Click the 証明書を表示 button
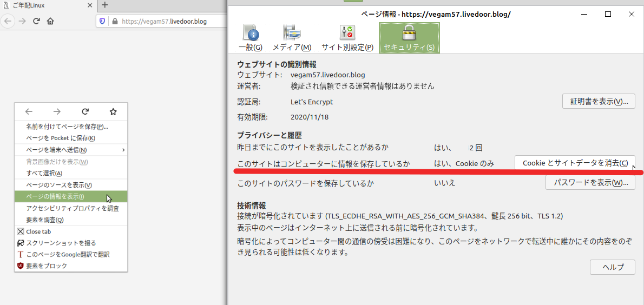 (599, 101)
